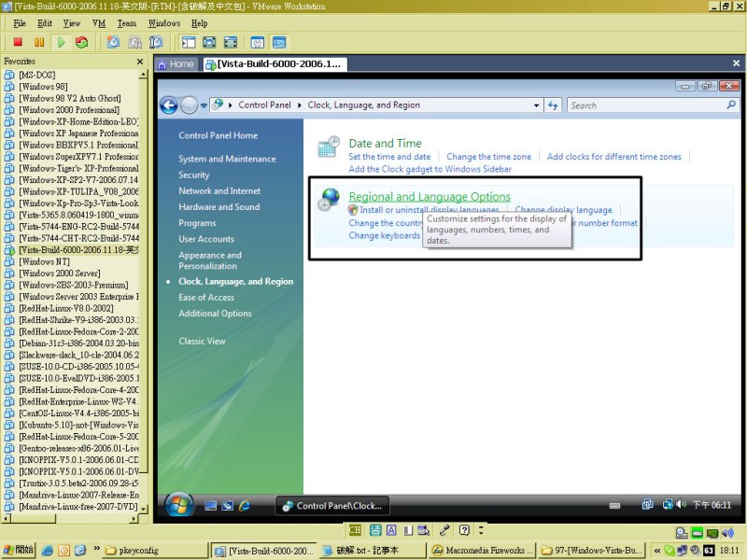Open Ease of Access category
The image size is (747, 560).
pos(206,298)
